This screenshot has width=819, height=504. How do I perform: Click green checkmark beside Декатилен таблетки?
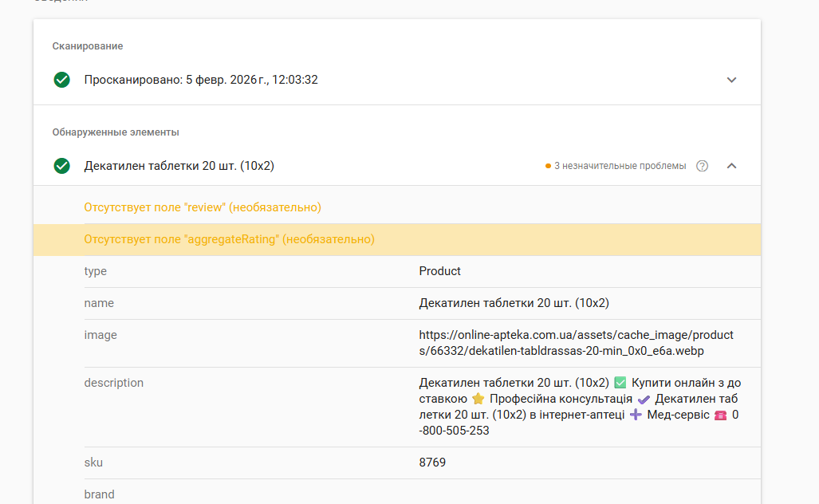tap(61, 166)
